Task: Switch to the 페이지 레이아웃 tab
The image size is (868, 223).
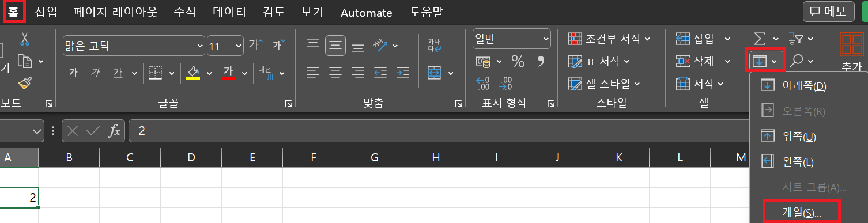Action: point(116,12)
